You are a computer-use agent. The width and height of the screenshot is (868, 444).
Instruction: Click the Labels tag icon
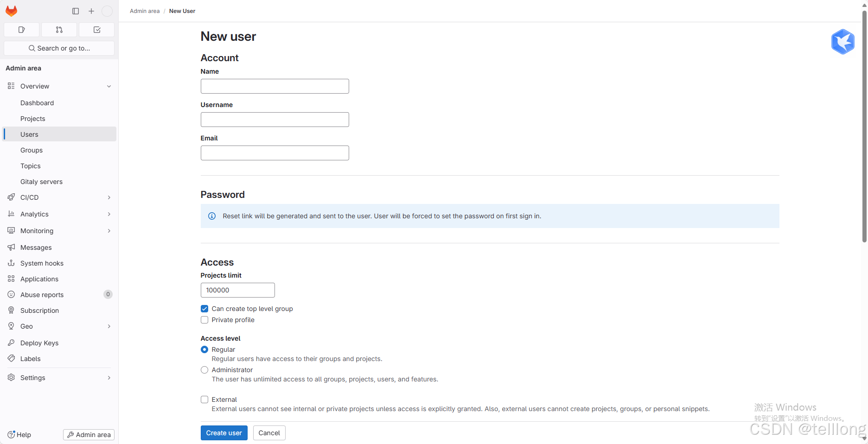click(x=11, y=358)
